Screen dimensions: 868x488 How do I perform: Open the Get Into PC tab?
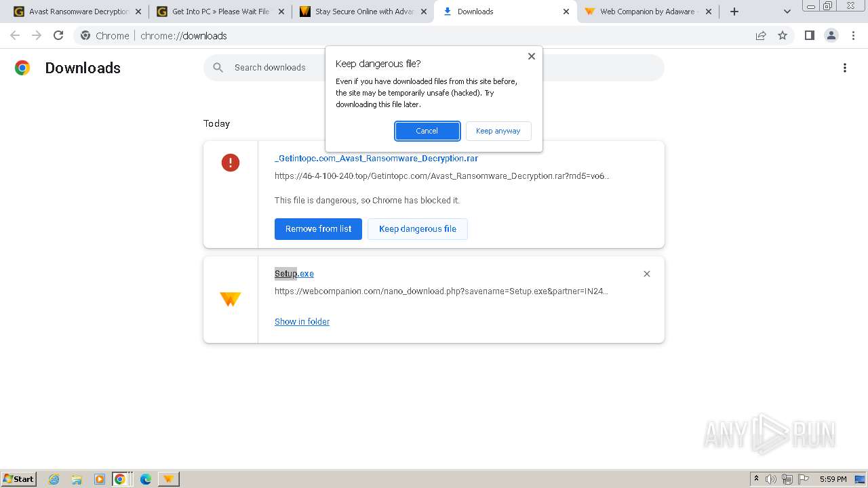coord(220,12)
